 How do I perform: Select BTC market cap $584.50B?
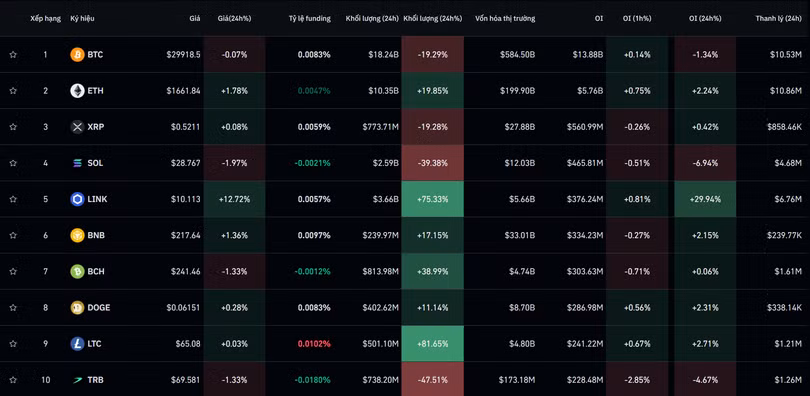click(518, 55)
